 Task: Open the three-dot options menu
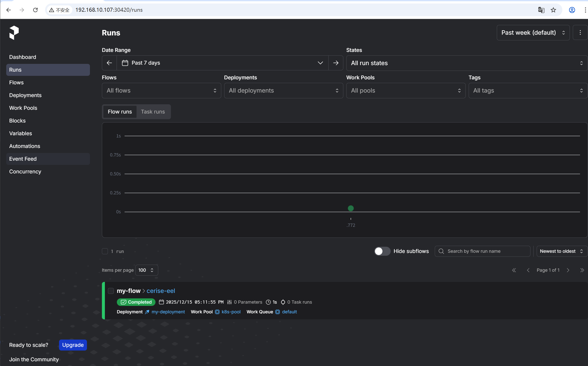click(x=580, y=33)
